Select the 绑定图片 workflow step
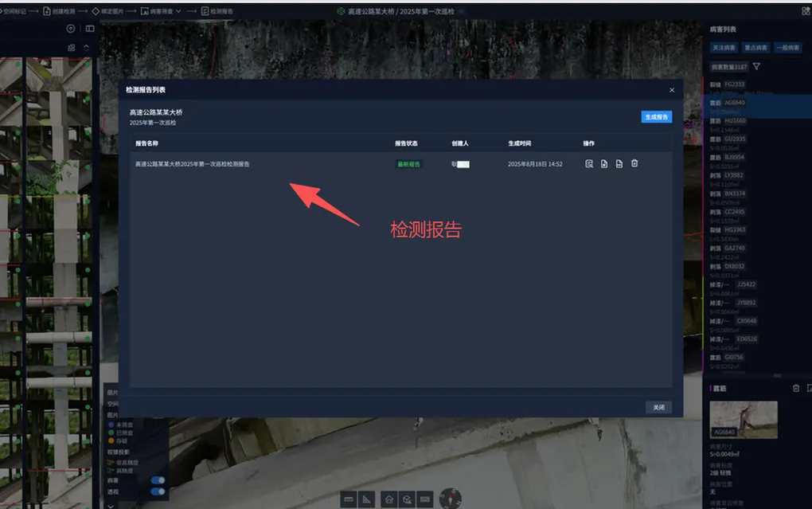Viewport: 812px width, 509px height. (107, 11)
